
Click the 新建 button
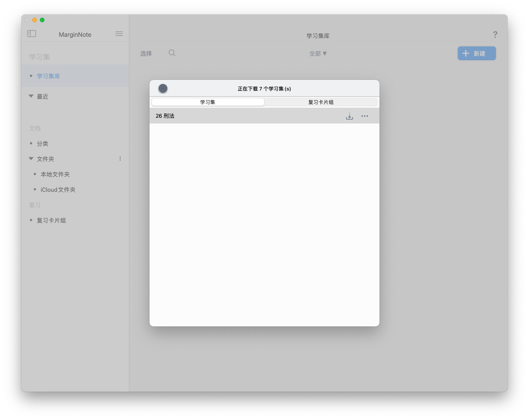[x=476, y=54]
